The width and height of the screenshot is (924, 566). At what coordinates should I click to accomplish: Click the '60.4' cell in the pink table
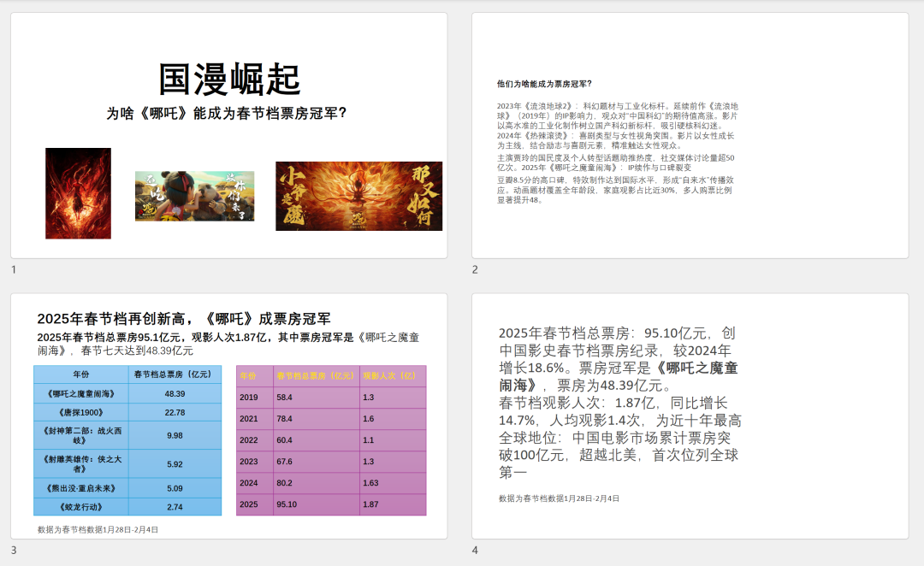point(317,440)
